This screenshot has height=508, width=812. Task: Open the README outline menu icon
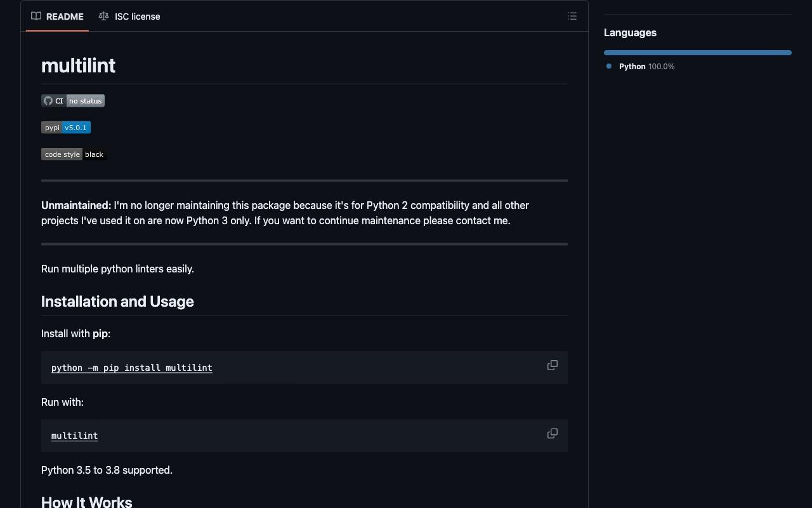click(x=572, y=17)
